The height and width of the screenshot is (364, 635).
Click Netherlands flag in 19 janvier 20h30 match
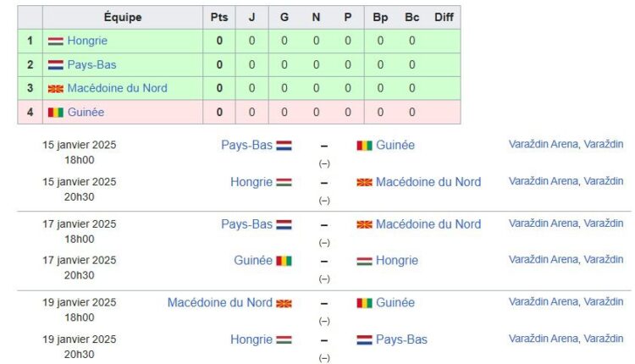[x=364, y=339]
